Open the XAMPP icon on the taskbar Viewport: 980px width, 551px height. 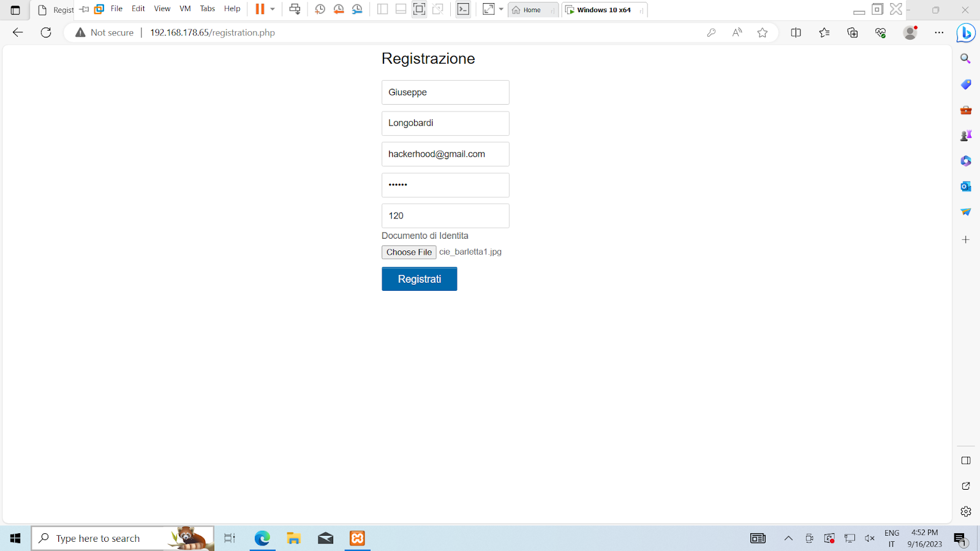pos(357,538)
